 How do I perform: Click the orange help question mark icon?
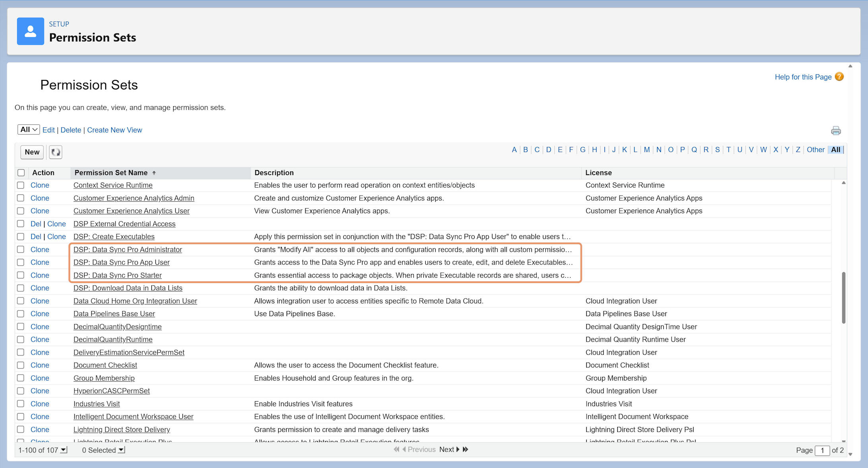pos(839,77)
